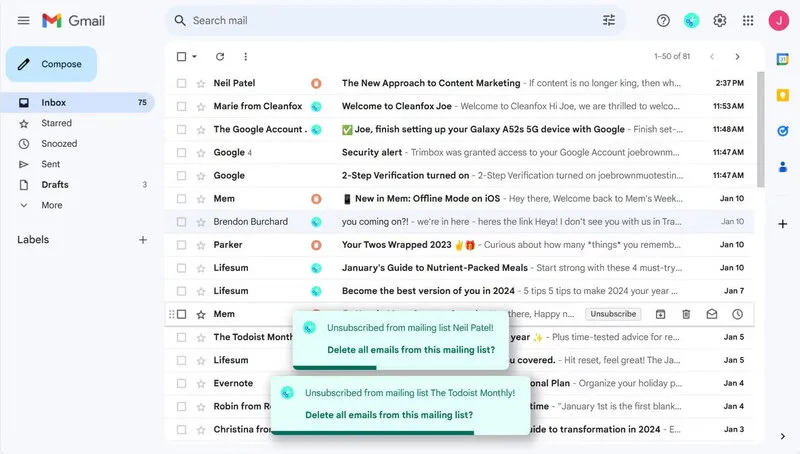
Task: Select the Brendon Burchard email checkbox
Action: 181,222
